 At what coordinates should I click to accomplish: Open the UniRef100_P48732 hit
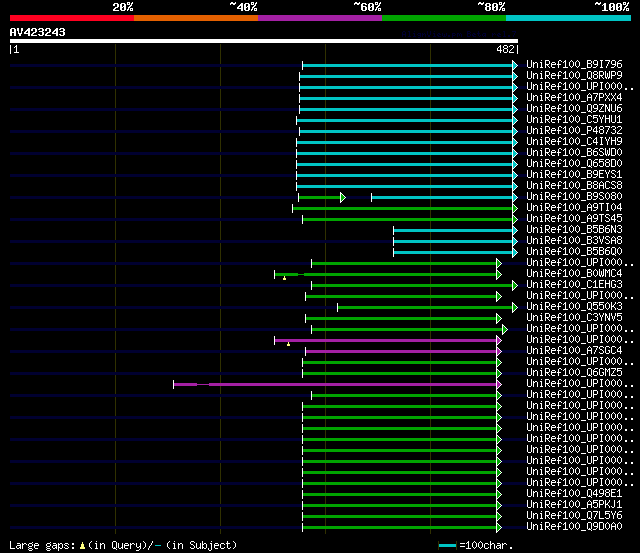click(574, 131)
